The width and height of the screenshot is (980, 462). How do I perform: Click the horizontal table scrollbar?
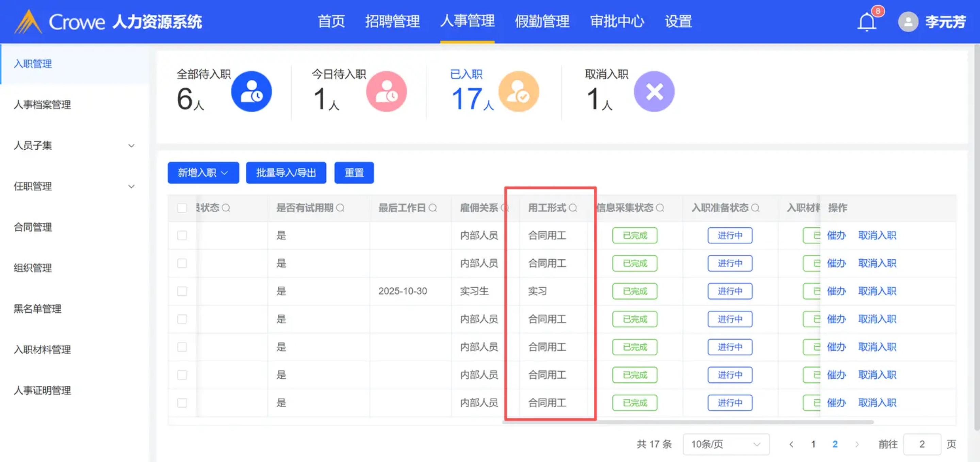(688, 422)
